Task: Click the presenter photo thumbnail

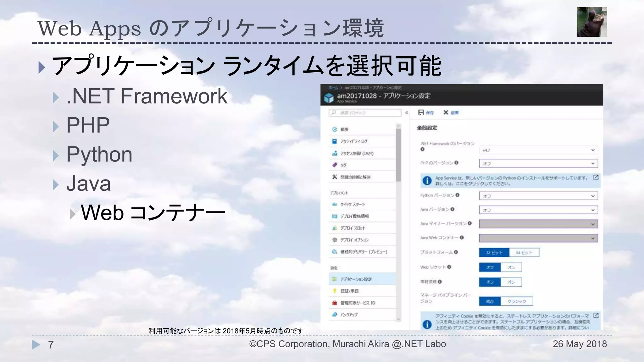Action: (x=592, y=22)
